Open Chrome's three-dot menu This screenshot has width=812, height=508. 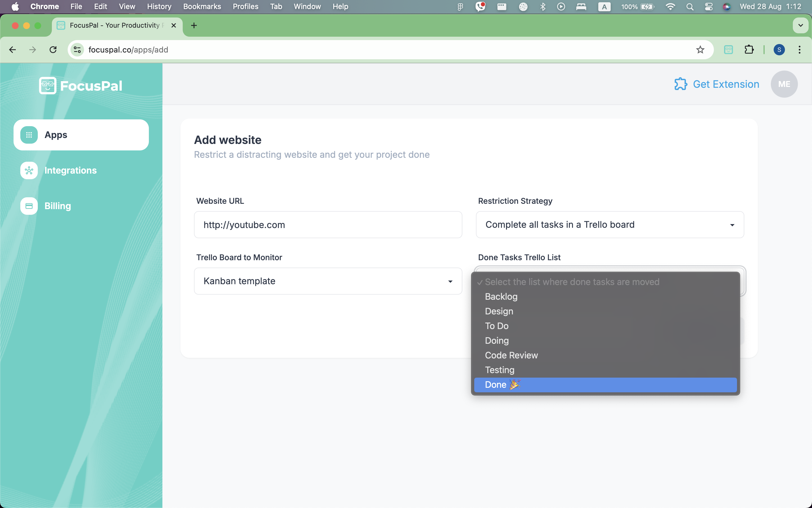coord(800,50)
